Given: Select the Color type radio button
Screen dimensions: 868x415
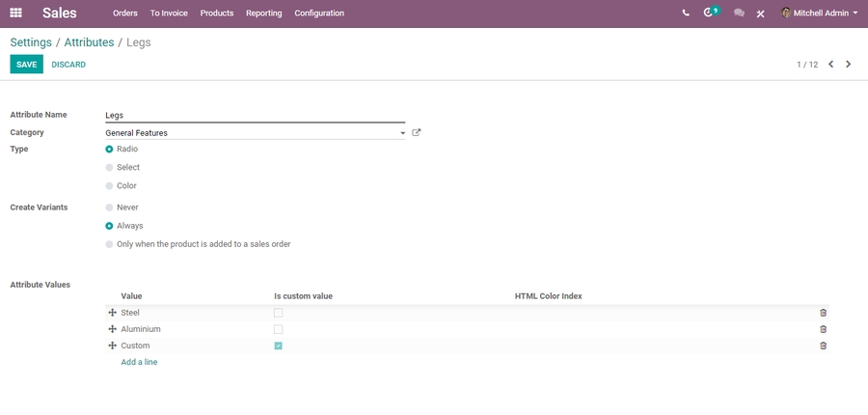Looking at the screenshot, I should pyautogui.click(x=109, y=186).
